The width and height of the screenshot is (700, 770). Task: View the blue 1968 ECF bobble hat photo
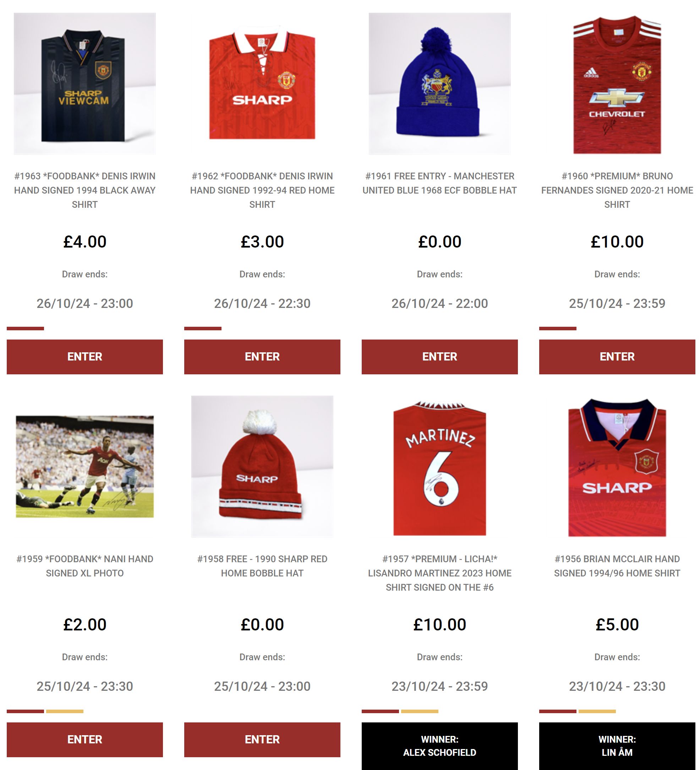pyautogui.click(x=440, y=84)
